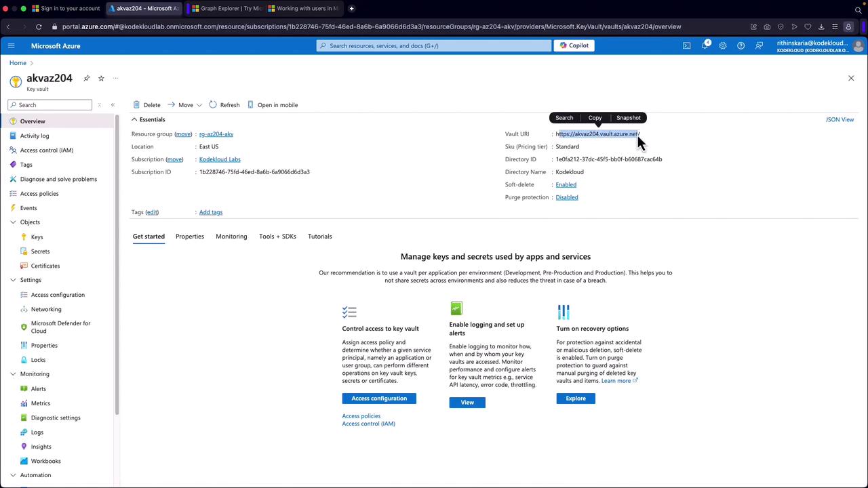
Task: Open portal settings gear
Action: [723, 45]
